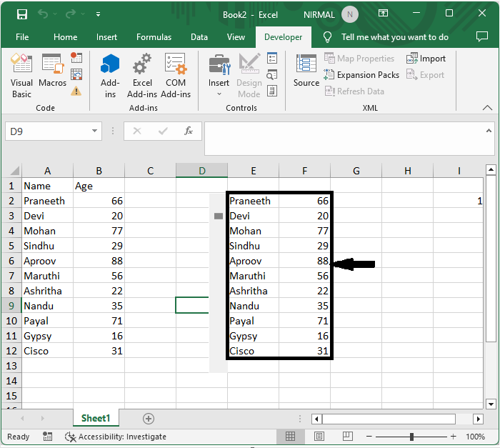Open Macro Security warning icon
Image resolution: width=500 pixels, height=448 pixels.
click(76, 91)
